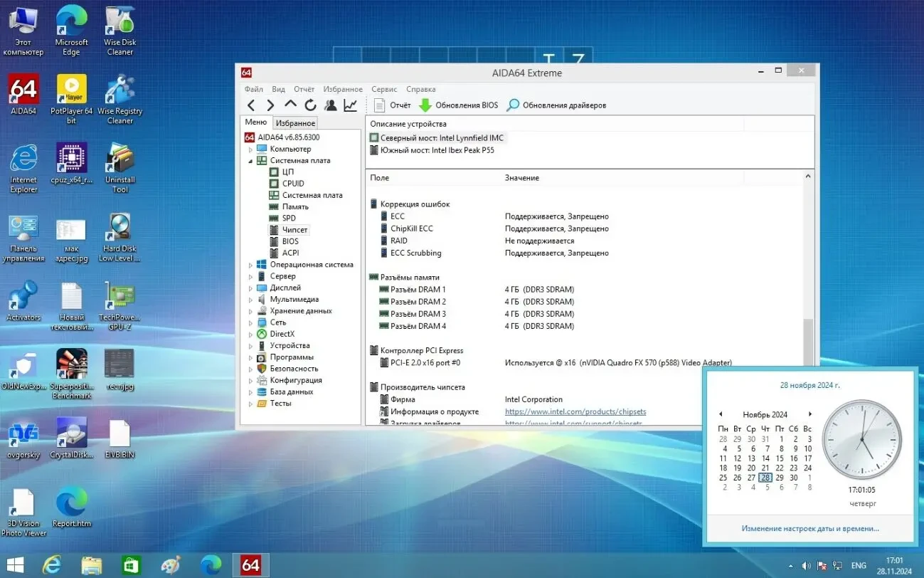The image size is (924, 578).
Task: Collapse the Системная плата tree branch
Action: click(x=250, y=160)
